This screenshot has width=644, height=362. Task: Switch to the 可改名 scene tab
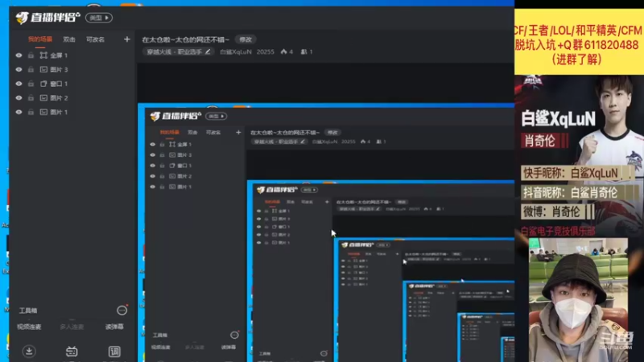95,39
